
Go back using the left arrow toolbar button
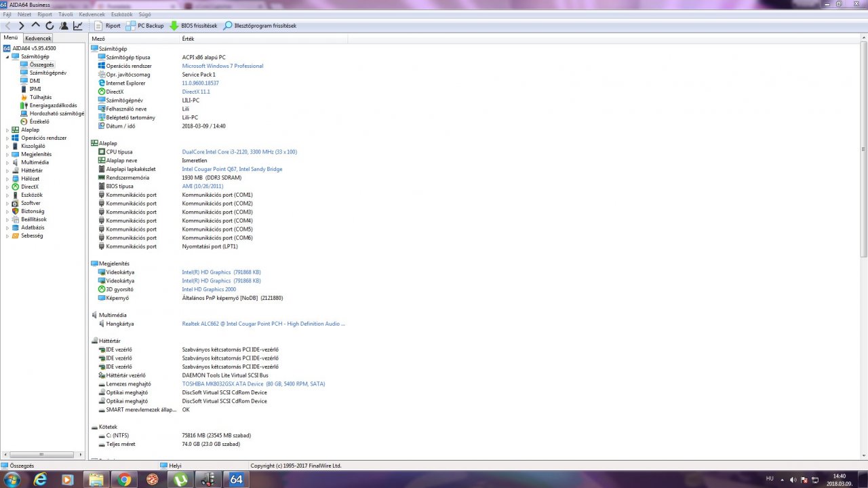click(x=8, y=26)
